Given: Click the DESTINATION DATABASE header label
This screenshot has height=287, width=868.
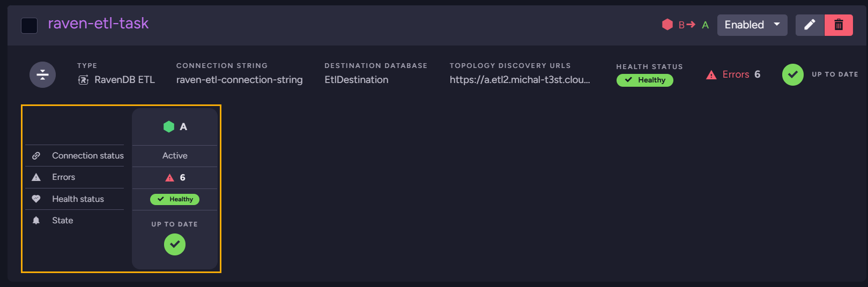Looking at the screenshot, I should pos(376,66).
